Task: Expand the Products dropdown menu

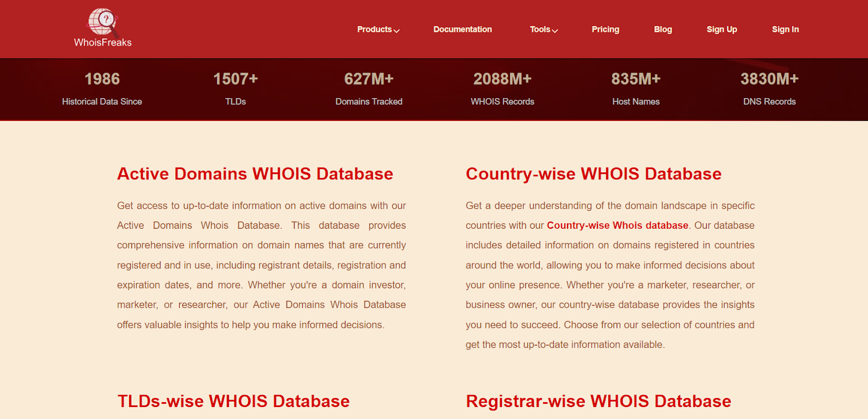Action: [x=378, y=29]
